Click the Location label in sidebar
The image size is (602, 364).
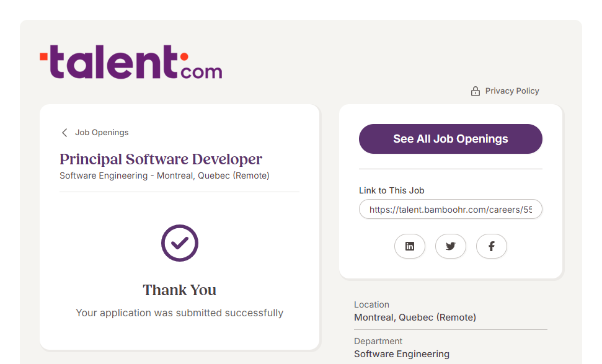[x=371, y=304]
